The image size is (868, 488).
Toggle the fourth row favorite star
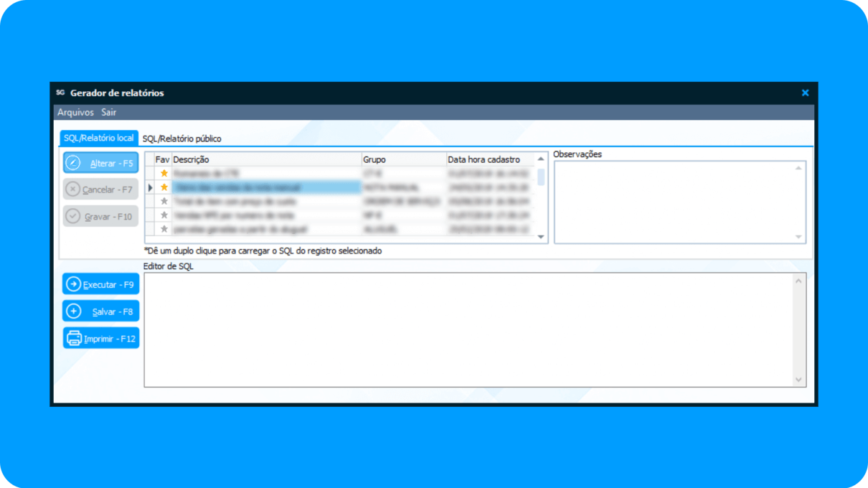click(x=164, y=215)
